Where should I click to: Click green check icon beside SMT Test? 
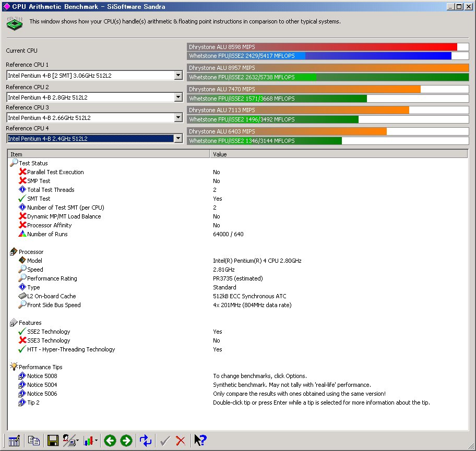22,198
